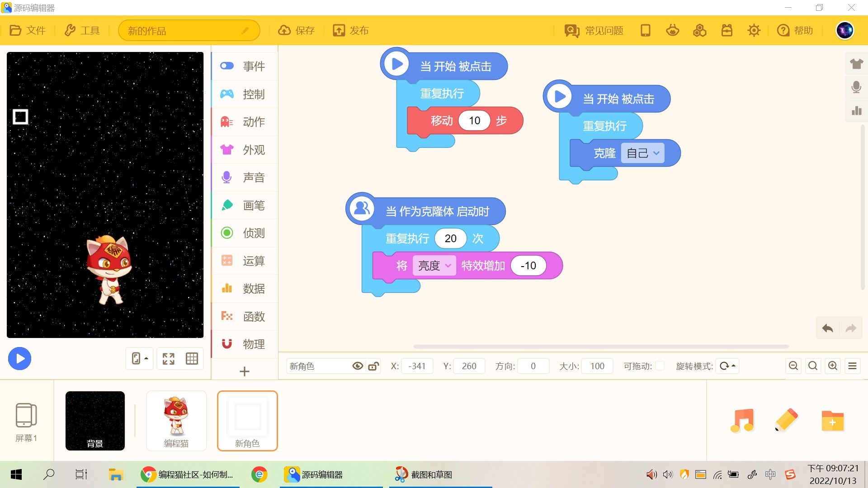This screenshot has width=868, height=488.
Task: Click the phone/tablet icon in top toolbar
Action: (646, 30)
